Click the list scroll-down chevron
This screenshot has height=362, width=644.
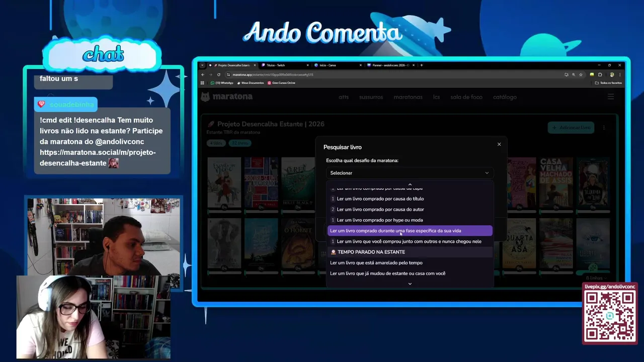[410, 284]
